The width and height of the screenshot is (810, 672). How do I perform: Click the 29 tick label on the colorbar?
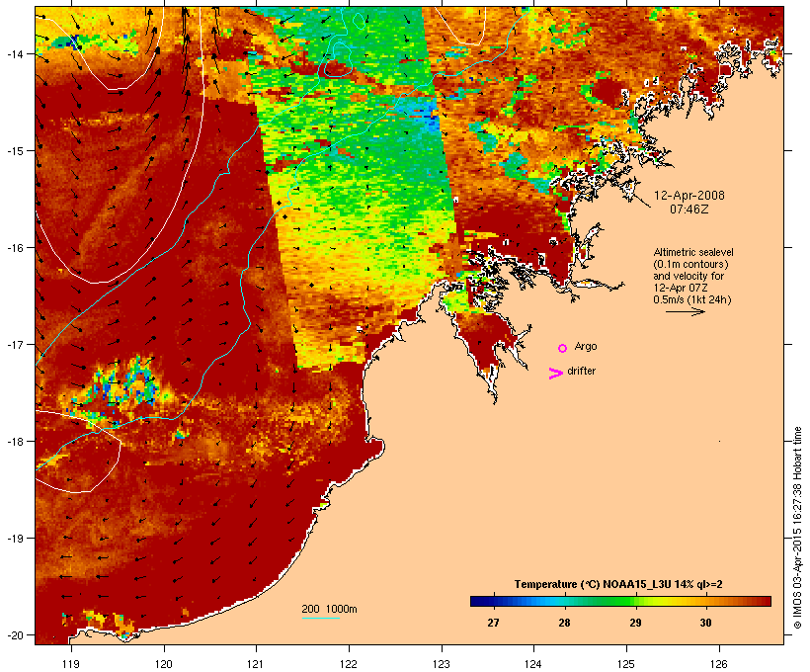pos(635,623)
